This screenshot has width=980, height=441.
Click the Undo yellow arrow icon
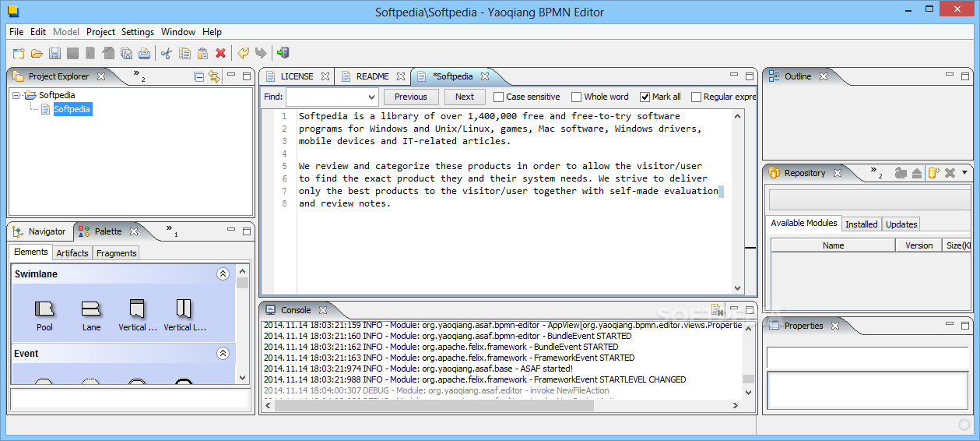(243, 53)
